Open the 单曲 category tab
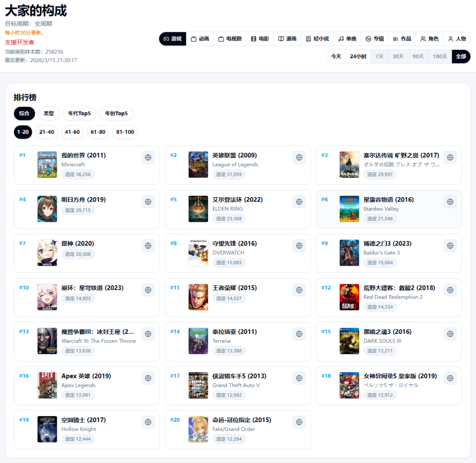The width and height of the screenshot is (476, 463). tap(347, 39)
